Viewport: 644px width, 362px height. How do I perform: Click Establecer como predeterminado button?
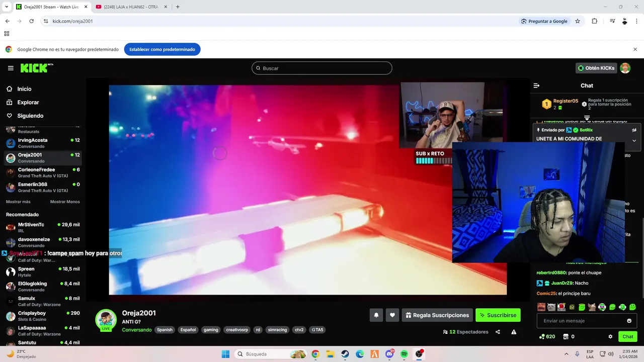pyautogui.click(x=162, y=49)
